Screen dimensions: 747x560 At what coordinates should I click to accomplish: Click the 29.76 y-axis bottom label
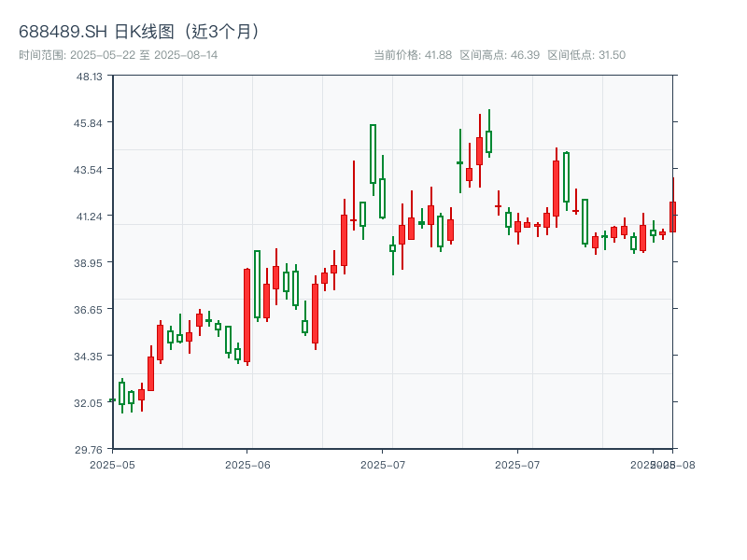90,449
